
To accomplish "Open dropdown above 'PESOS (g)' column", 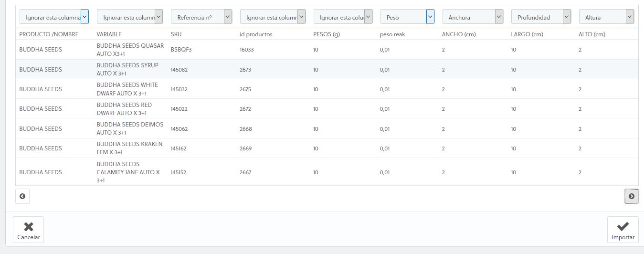I will (343, 17).
